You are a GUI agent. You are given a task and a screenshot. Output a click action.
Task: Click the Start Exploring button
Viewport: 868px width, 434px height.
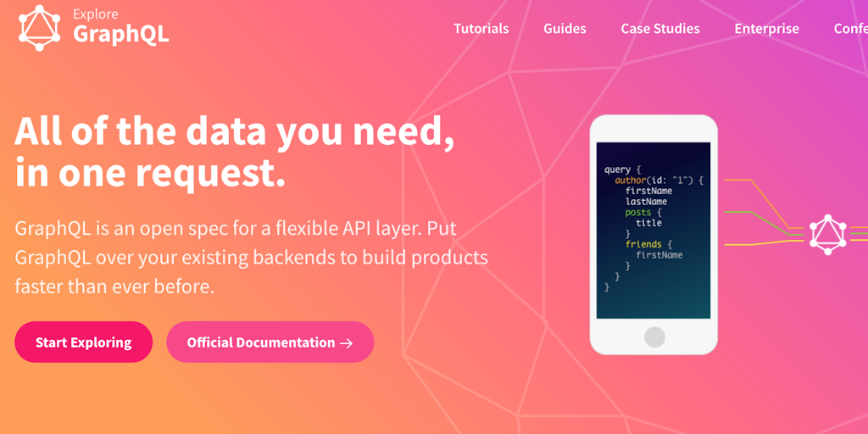coord(84,342)
